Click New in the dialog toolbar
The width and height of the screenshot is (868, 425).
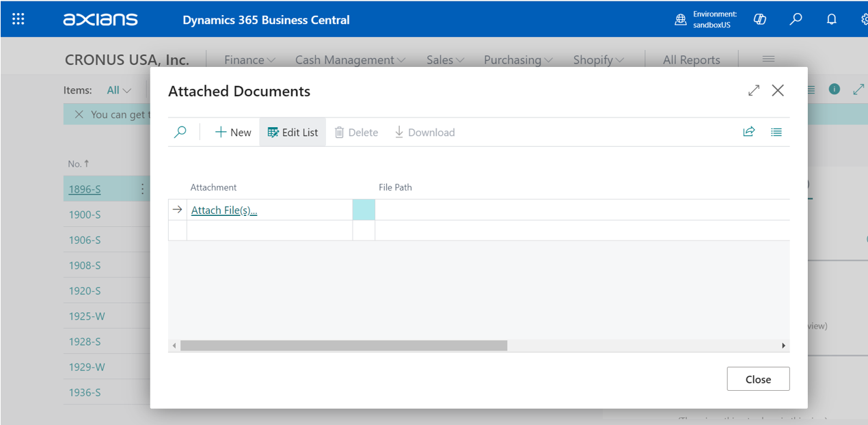pos(233,133)
